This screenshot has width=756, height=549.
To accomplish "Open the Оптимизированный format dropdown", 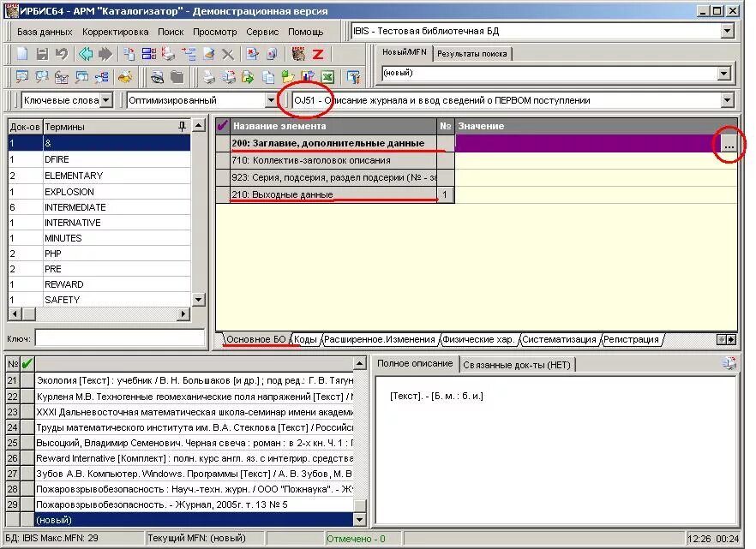I will [x=271, y=100].
